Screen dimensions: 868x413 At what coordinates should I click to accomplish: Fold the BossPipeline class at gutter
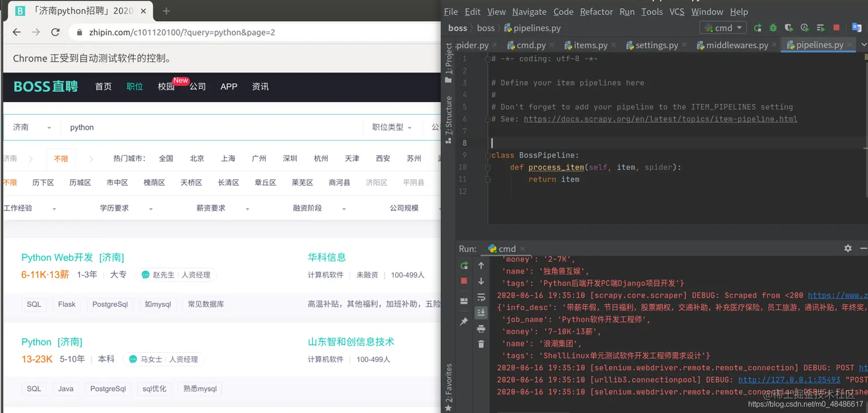pyautogui.click(x=488, y=155)
